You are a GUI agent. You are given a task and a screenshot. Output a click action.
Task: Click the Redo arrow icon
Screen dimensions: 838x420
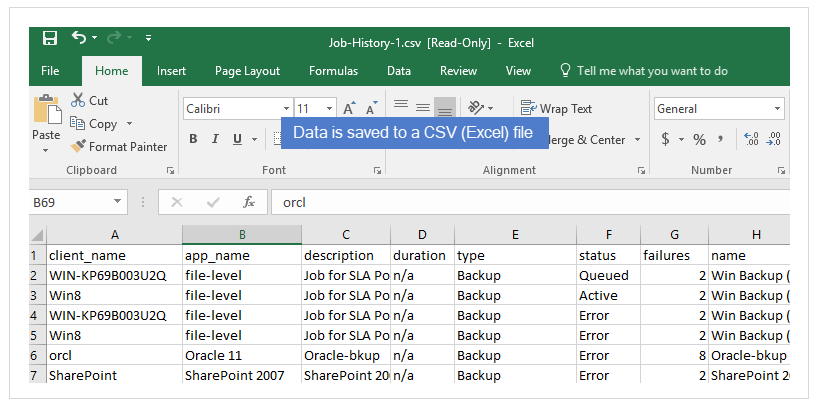click(x=114, y=37)
